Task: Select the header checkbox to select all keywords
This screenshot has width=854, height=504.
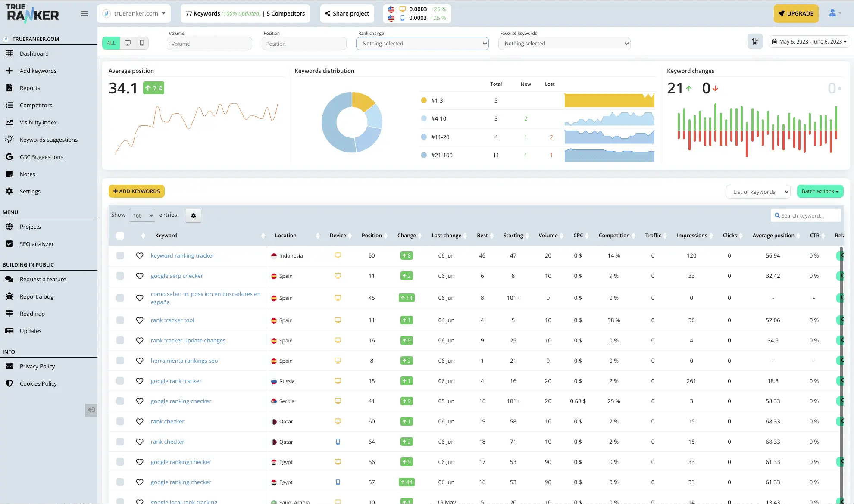Action: click(120, 236)
